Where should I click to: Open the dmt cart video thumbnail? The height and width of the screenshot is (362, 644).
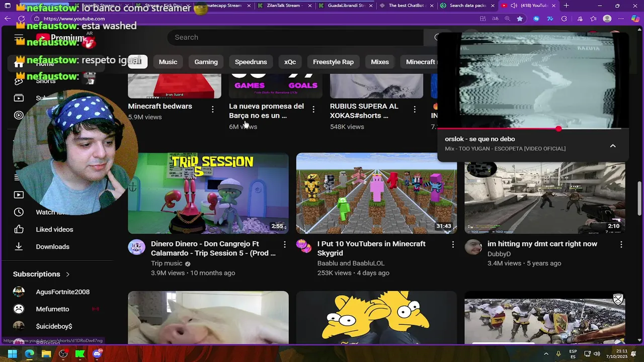545,198
